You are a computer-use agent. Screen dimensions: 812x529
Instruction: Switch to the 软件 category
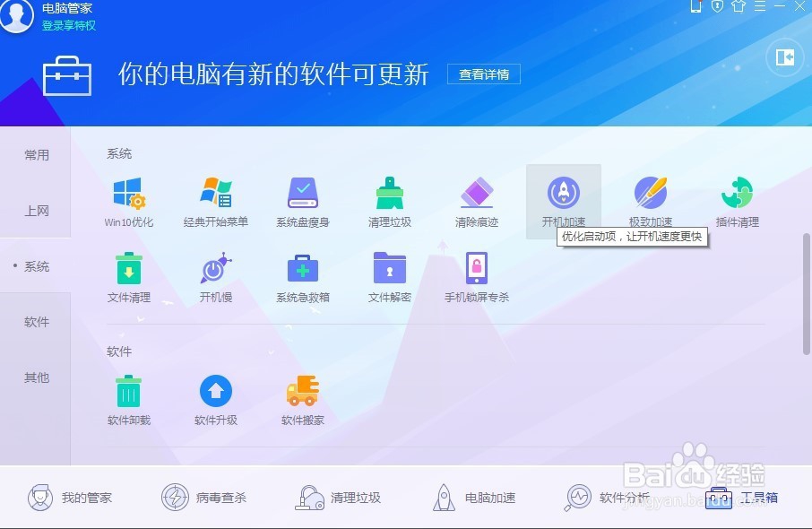[37, 322]
